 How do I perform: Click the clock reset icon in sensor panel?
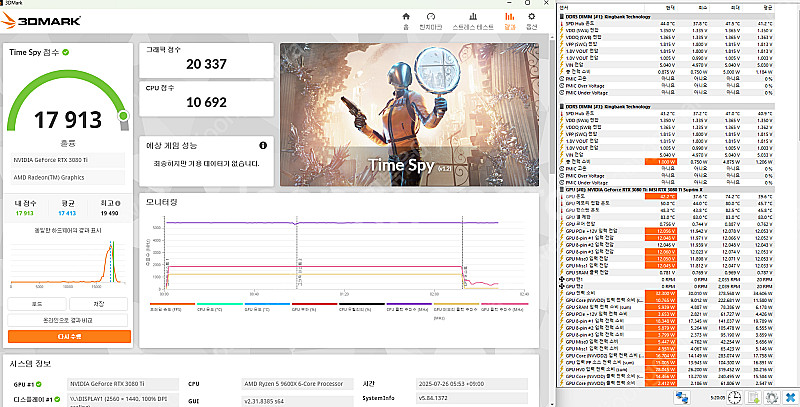pyautogui.click(x=734, y=397)
